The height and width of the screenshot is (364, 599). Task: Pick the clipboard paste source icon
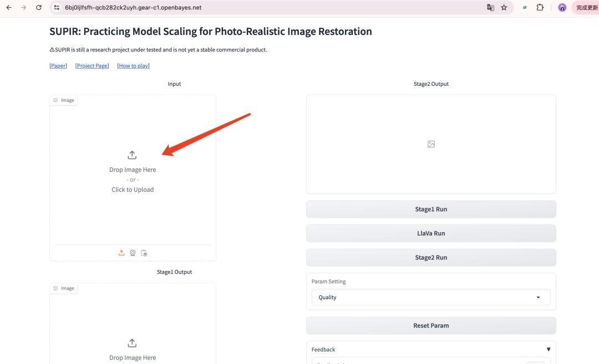coord(144,253)
